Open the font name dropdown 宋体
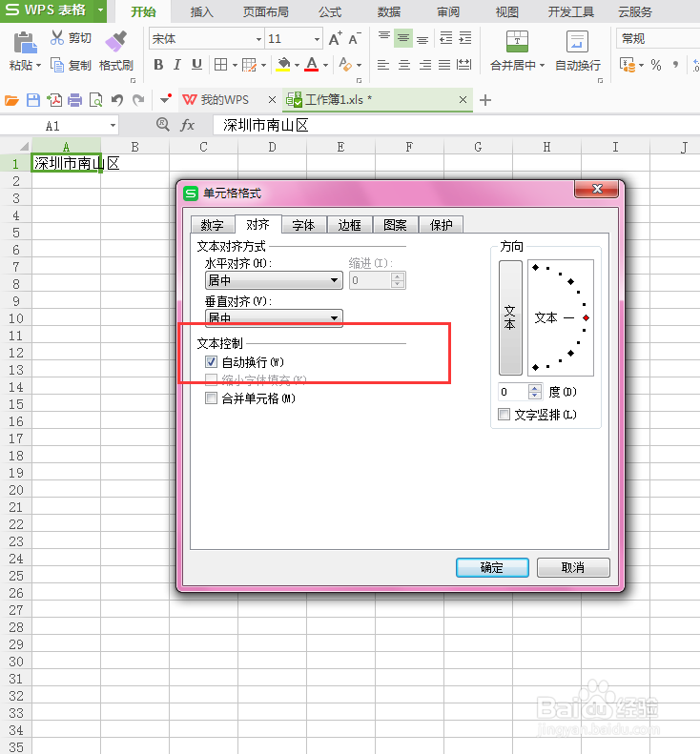The height and width of the screenshot is (754, 700). tap(258, 39)
